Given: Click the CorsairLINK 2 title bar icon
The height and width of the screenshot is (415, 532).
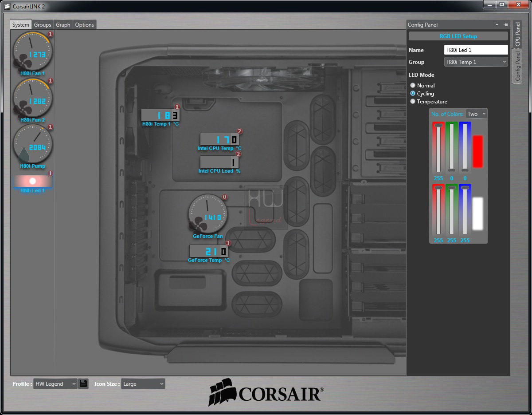Looking at the screenshot, I should (6, 6).
